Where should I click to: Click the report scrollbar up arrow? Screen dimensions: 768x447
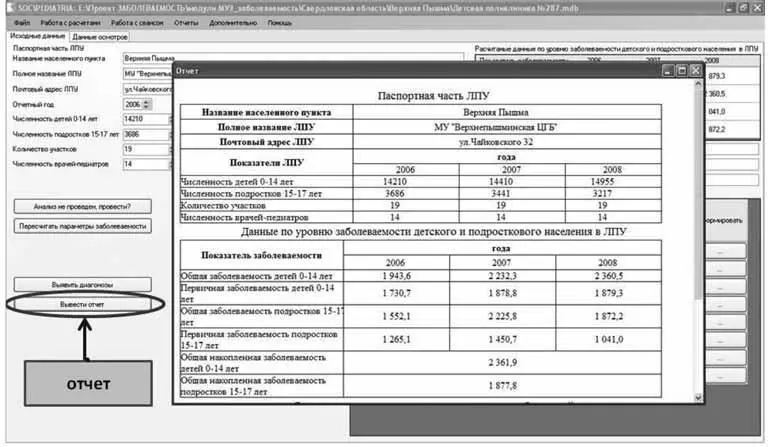(x=698, y=84)
